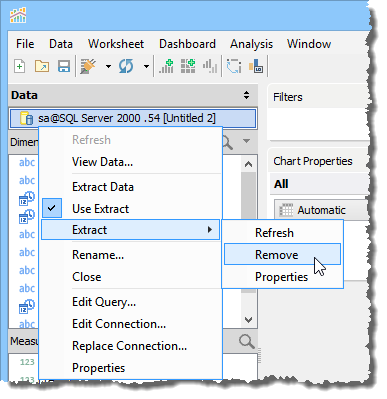Select Properties in the Extract submenu
The height and width of the screenshot is (399, 387).
pyautogui.click(x=283, y=277)
